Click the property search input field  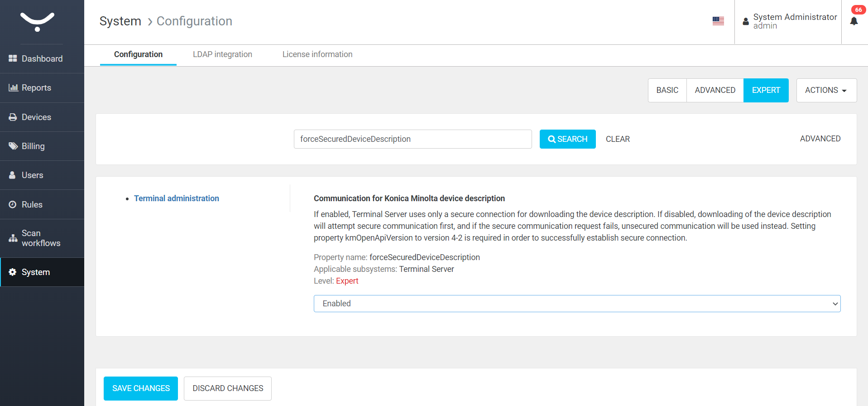point(412,139)
